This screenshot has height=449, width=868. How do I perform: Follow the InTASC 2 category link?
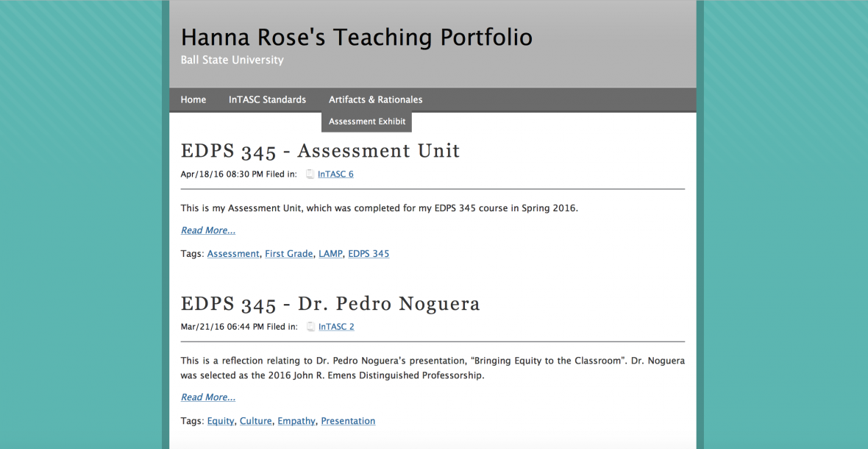point(336,327)
